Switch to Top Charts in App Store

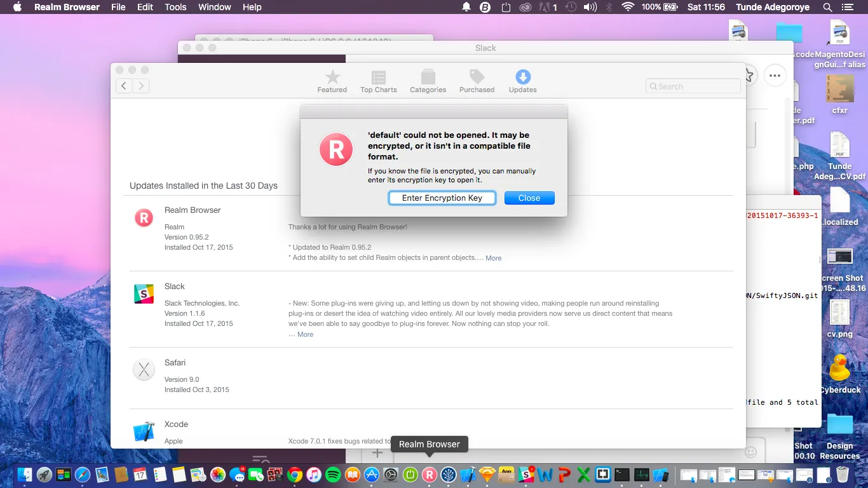[379, 81]
